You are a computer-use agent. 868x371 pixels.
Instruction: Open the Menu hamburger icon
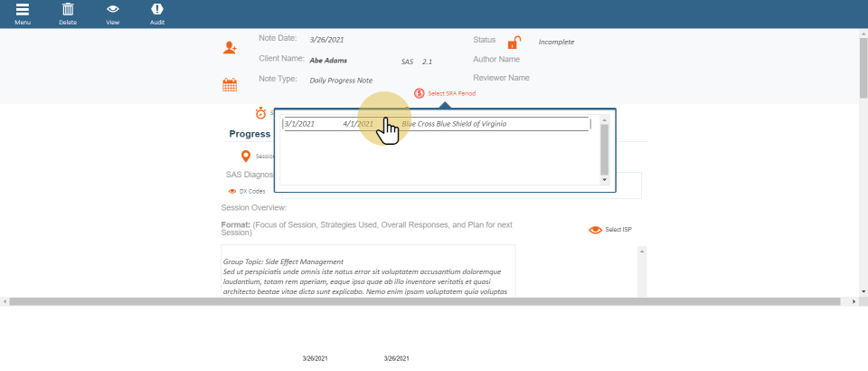[23, 10]
